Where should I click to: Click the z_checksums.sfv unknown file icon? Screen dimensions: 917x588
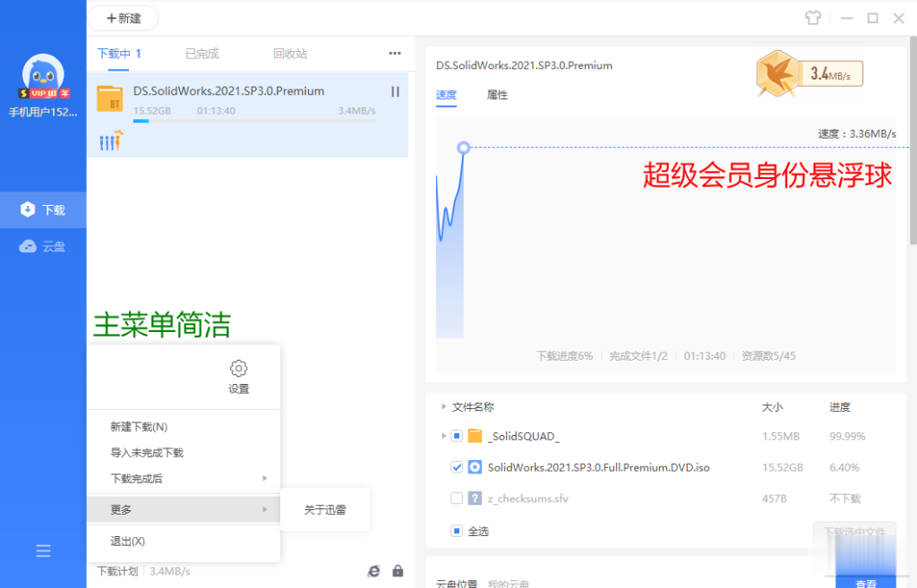pyautogui.click(x=475, y=498)
